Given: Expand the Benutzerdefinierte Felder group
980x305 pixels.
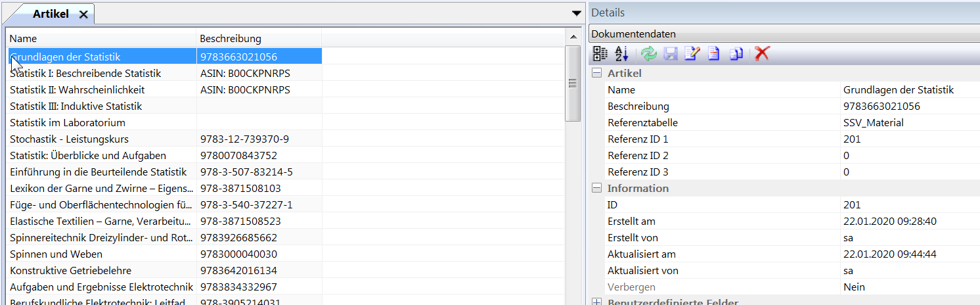Looking at the screenshot, I should point(597,302).
